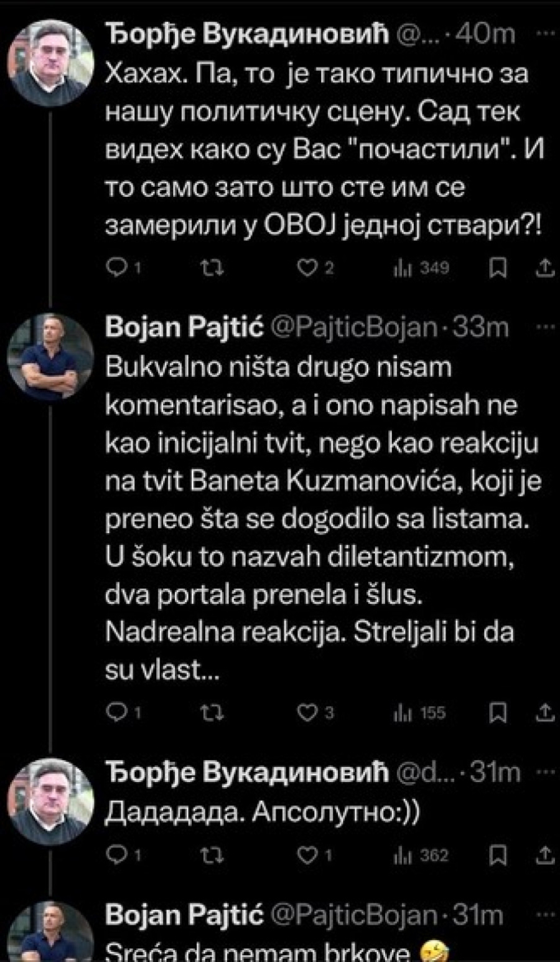Bookmark Pajtić's 33m tweet
560x962 pixels.
pyautogui.click(x=497, y=713)
